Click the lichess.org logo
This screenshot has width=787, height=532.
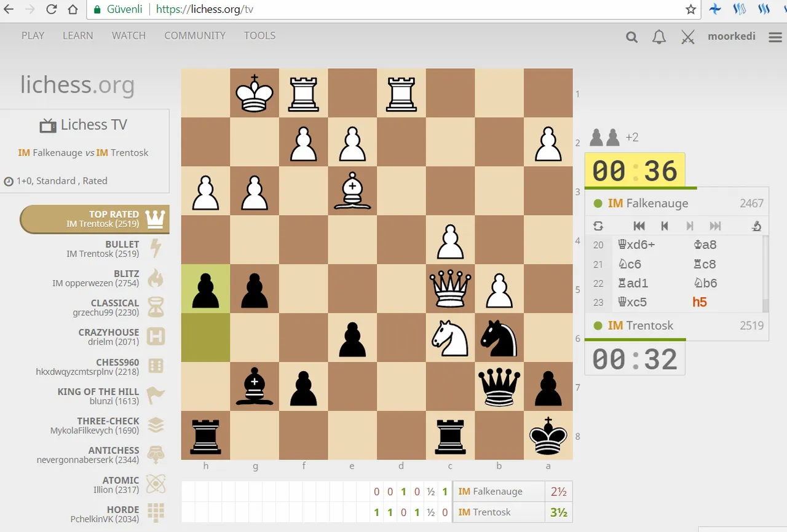pyautogui.click(x=77, y=85)
